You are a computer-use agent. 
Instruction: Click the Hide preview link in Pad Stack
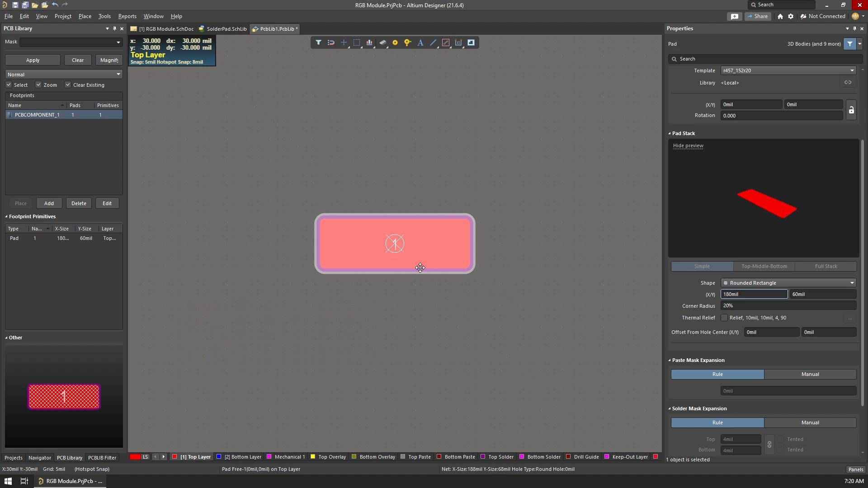[688, 145]
